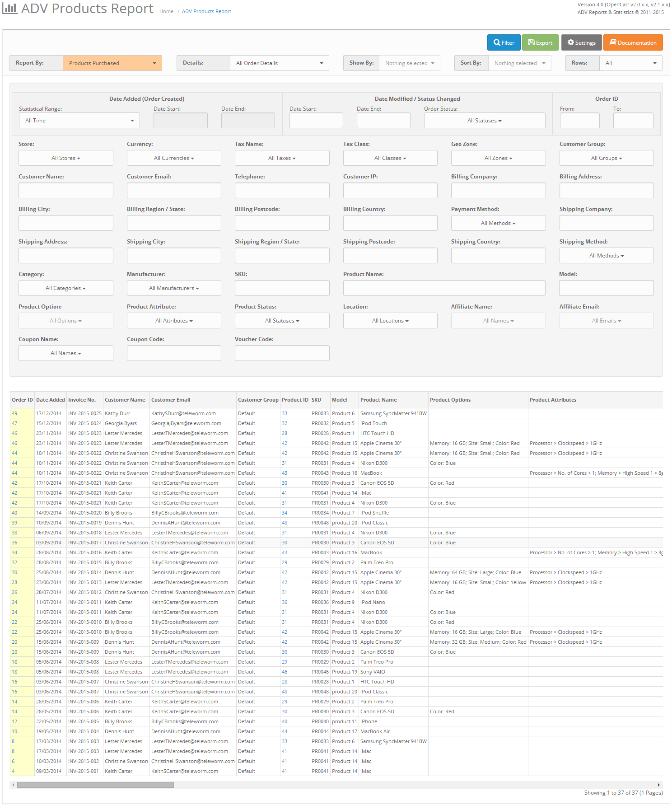
Task: Open the Documentation button
Action: (x=633, y=42)
